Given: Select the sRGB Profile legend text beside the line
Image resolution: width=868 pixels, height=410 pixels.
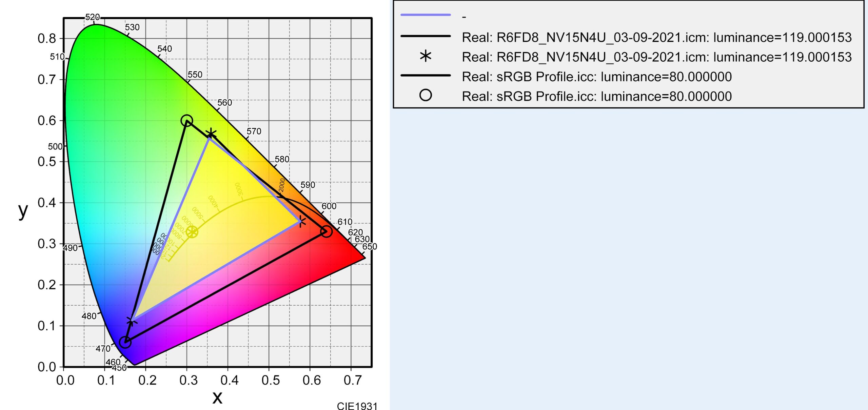Looking at the screenshot, I should pos(597,77).
